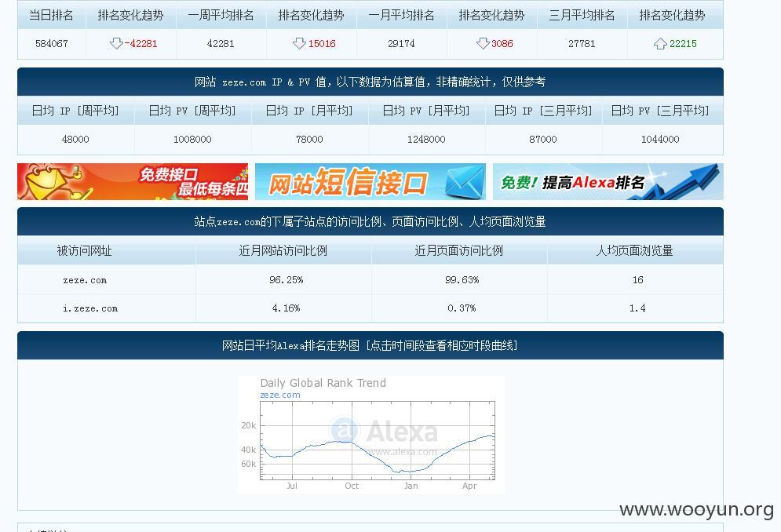Viewport: 781px width, 532px height.
Task: Click the i.zeze.com subdomain row
Action: (370, 308)
